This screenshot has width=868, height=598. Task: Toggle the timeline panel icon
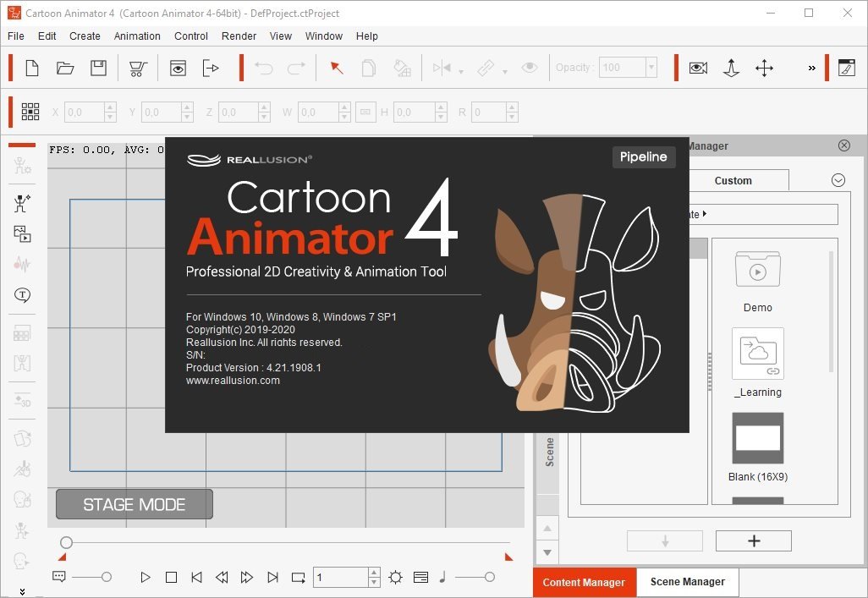(420, 578)
